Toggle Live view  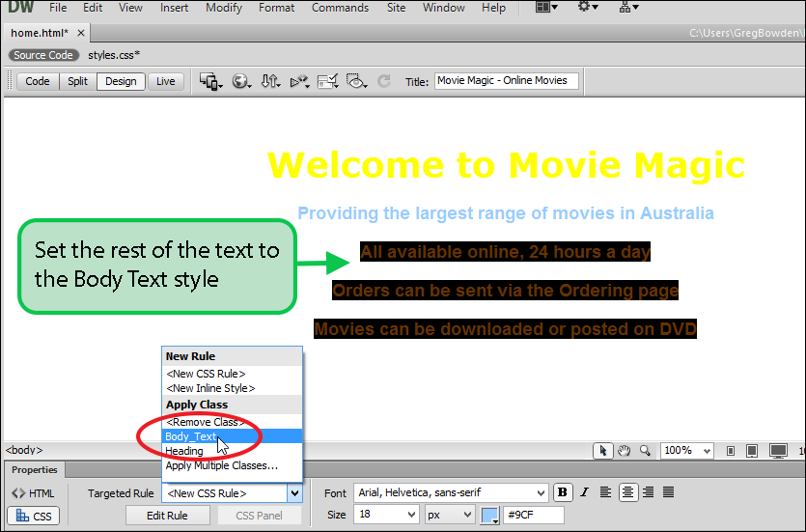click(165, 81)
